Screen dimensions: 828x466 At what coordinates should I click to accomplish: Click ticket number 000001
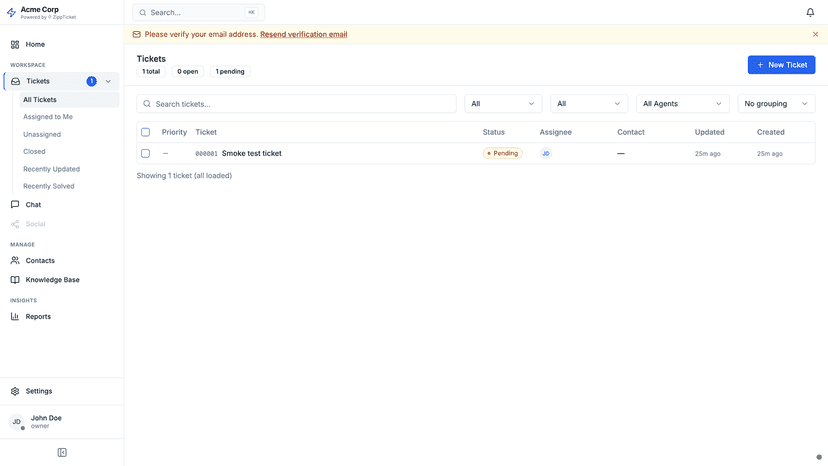click(206, 154)
